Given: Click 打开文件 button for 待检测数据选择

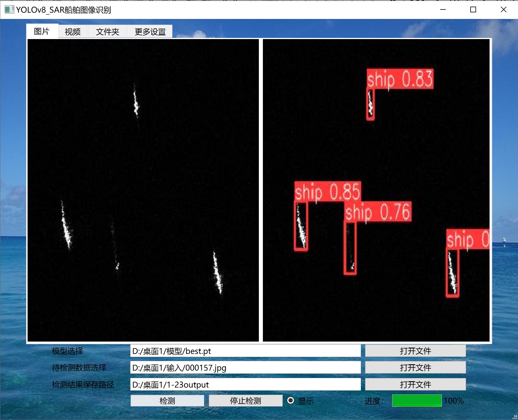Looking at the screenshot, I should [415, 368].
